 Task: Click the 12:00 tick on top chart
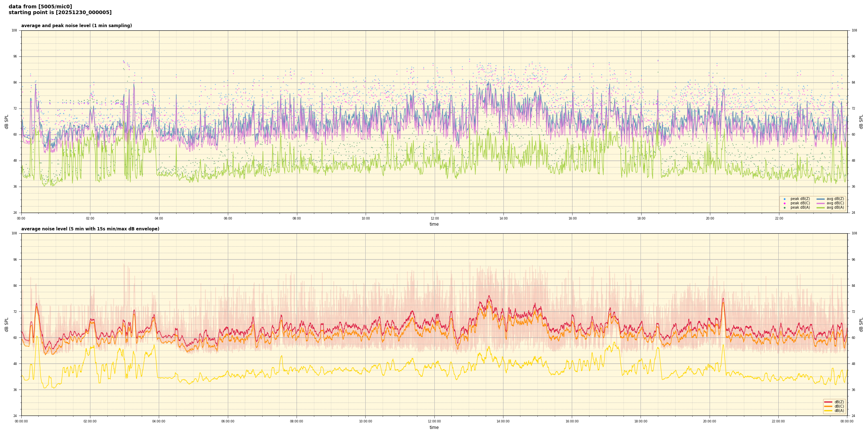pyautogui.click(x=434, y=218)
